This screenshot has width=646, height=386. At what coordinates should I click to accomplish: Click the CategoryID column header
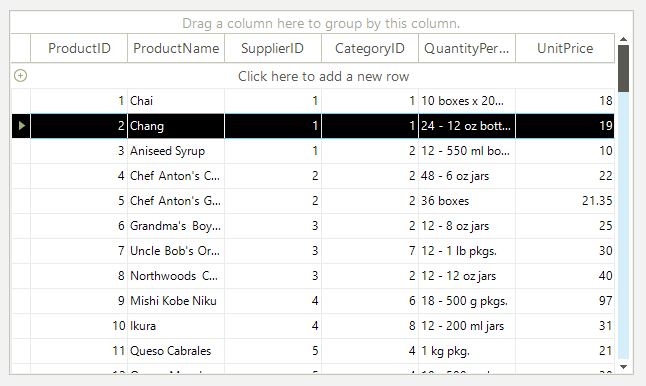370,48
